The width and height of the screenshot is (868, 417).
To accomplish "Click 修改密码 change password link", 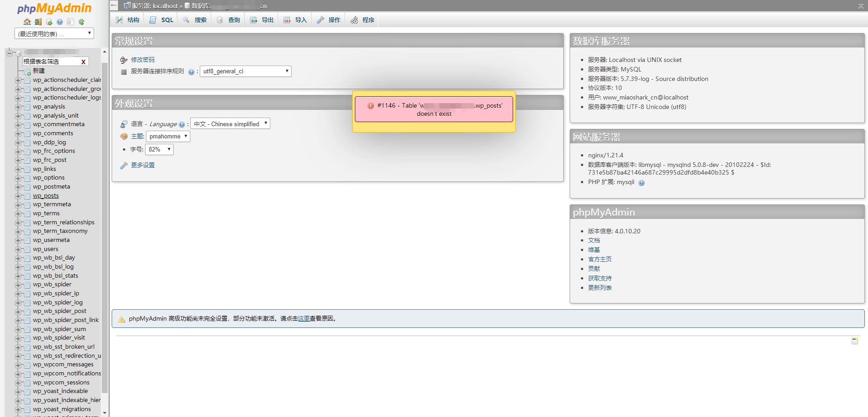I will coord(143,60).
